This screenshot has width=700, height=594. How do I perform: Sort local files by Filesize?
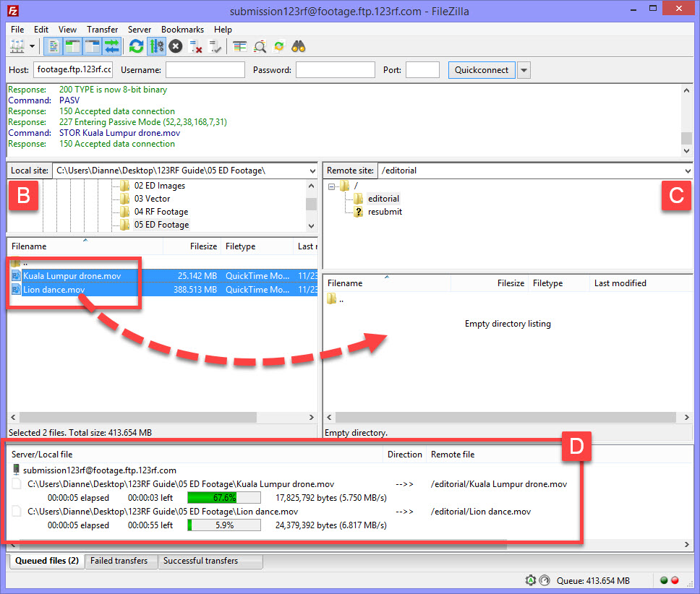(192, 246)
